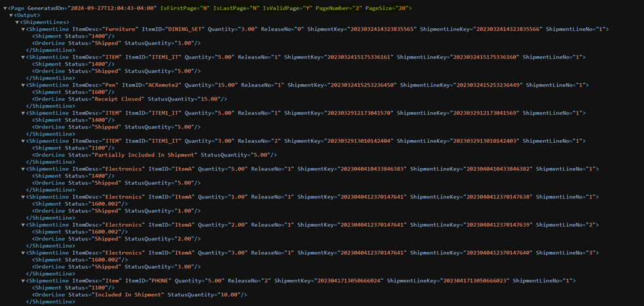Collapse ITEM1_IT ShipmentLine with ReleaseNo 2
This screenshot has width=644, height=306.
point(24,141)
